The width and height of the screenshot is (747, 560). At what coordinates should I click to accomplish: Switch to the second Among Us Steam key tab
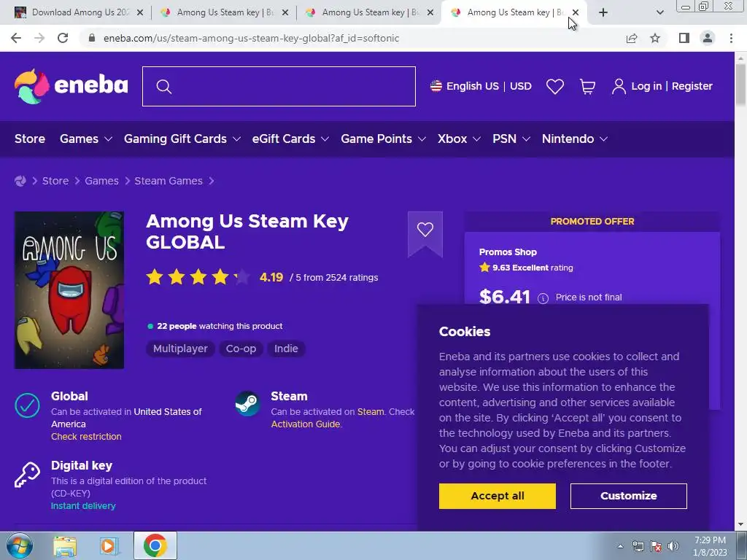[224, 12]
